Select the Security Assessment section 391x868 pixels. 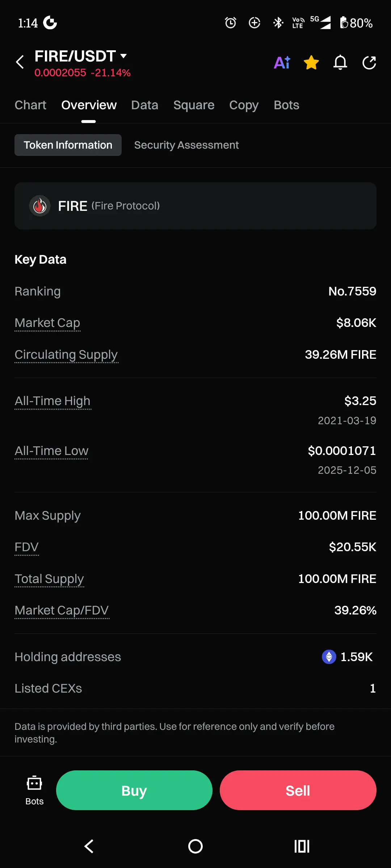click(x=186, y=145)
